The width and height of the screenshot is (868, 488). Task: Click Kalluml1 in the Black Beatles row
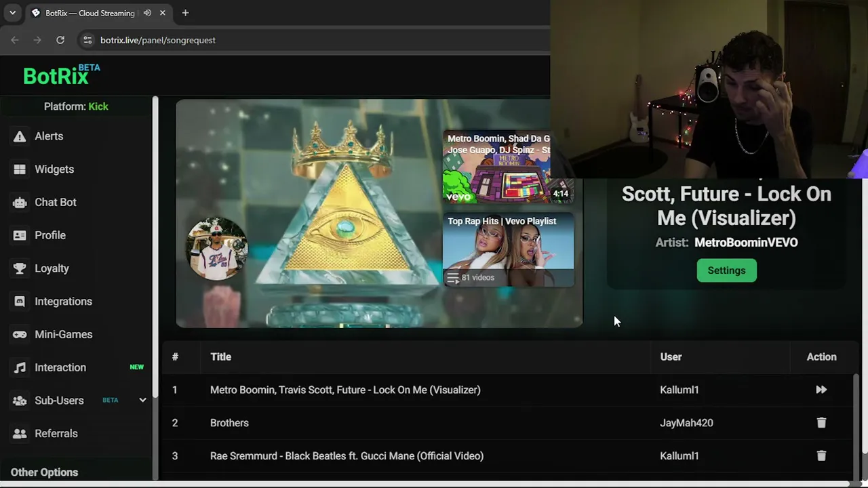679,456
